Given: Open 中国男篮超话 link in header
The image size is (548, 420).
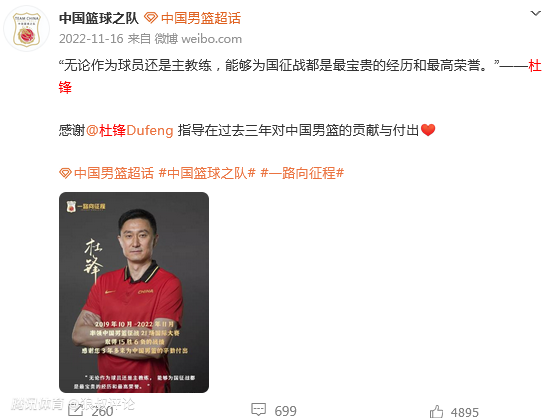Looking at the screenshot, I should point(201,18).
